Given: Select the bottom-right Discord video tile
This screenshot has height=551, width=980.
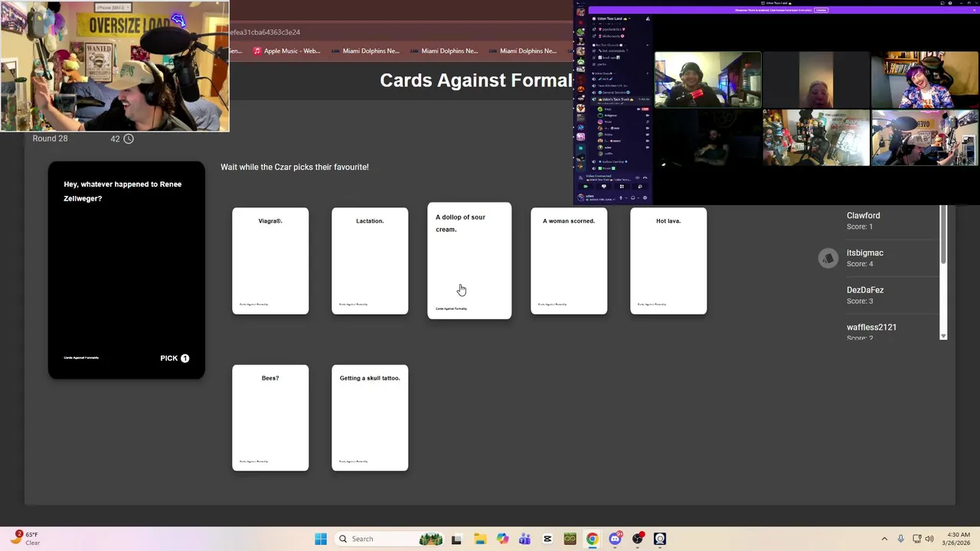Looking at the screenshot, I should tap(924, 138).
